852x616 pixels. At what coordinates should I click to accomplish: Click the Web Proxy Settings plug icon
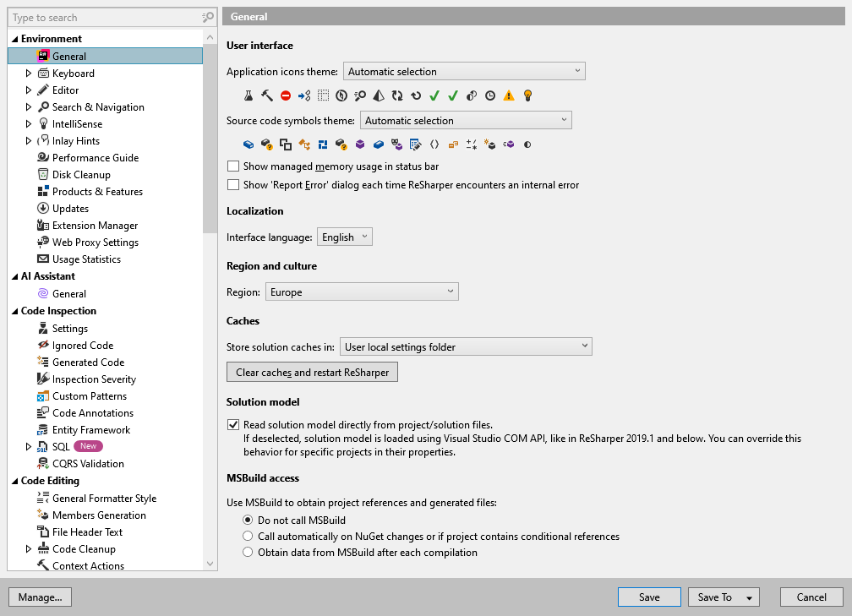tap(43, 242)
